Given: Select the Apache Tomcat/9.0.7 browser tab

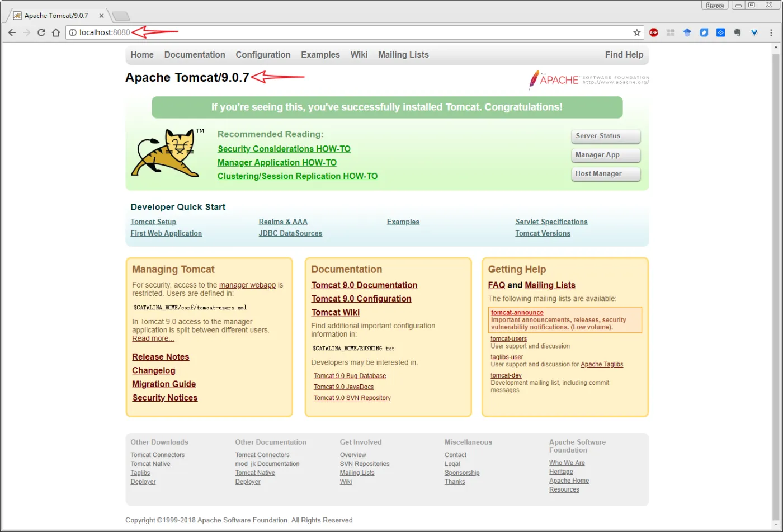Looking at the screenshot, I should pyautogui.click(x=58, y=16).
